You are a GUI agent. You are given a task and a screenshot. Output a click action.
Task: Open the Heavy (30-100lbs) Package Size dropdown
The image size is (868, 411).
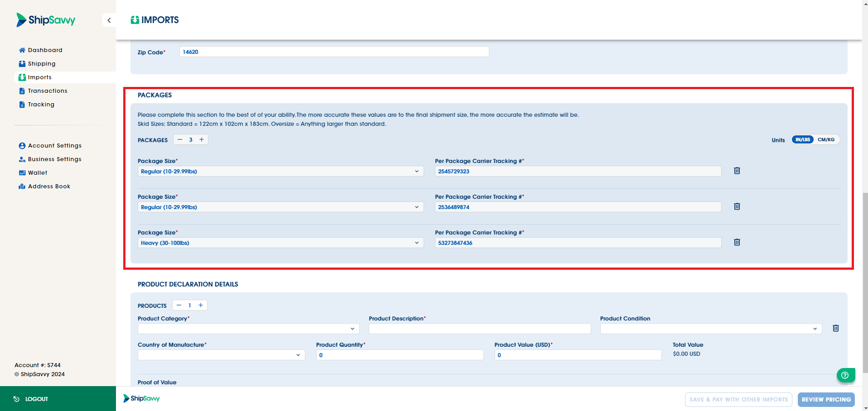(x=280, y=243)
